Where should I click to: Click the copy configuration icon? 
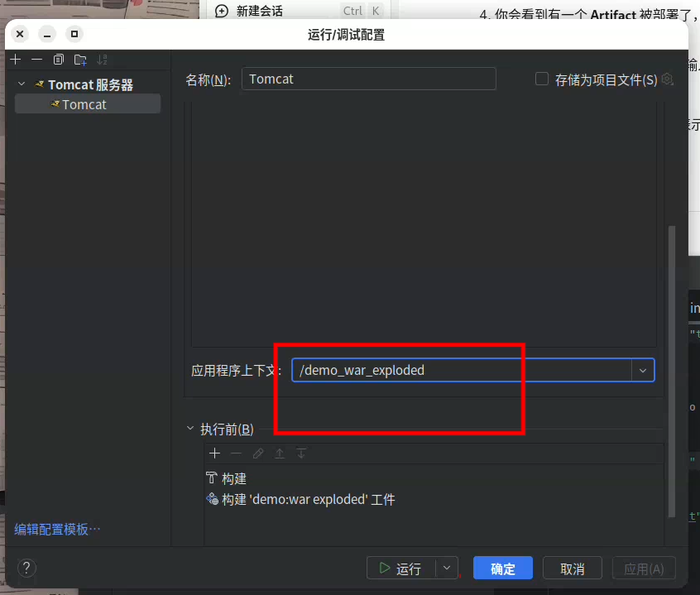point(58,60)
